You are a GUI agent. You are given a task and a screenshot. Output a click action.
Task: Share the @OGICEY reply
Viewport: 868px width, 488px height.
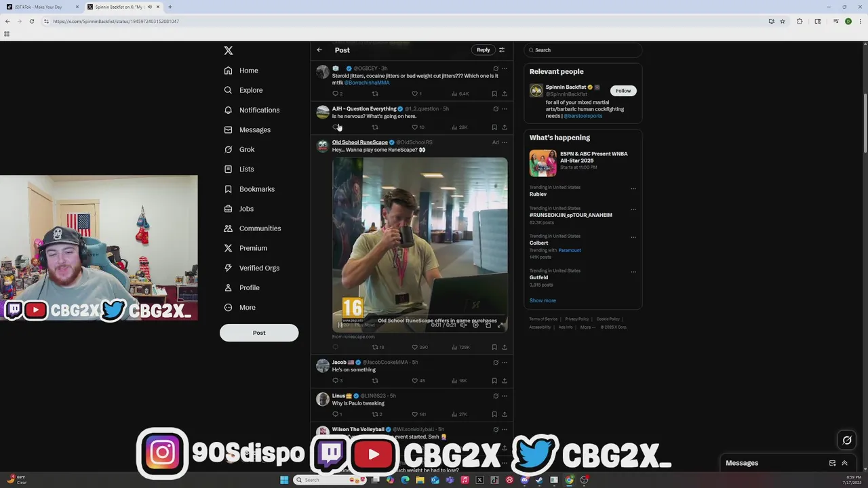point(505,94)
